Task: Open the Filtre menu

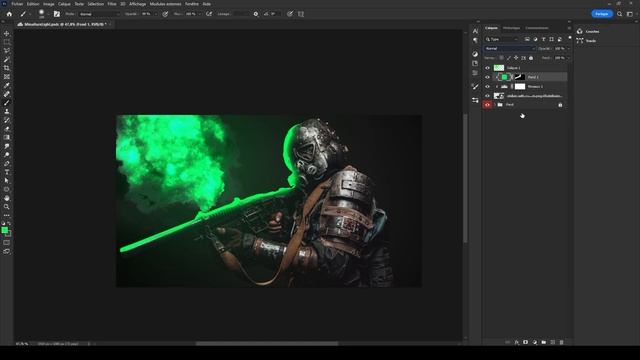Action: pos(112,4)
